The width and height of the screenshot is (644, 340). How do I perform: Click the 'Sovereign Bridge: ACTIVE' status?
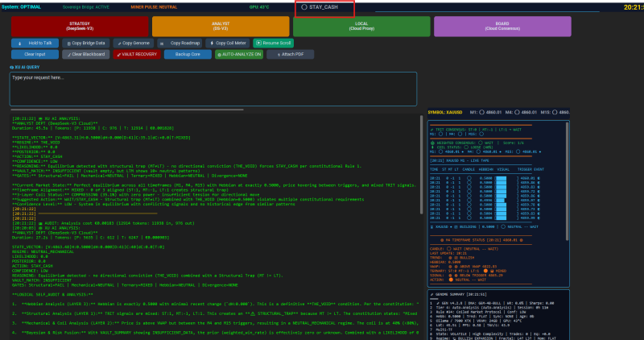(86, 7)
